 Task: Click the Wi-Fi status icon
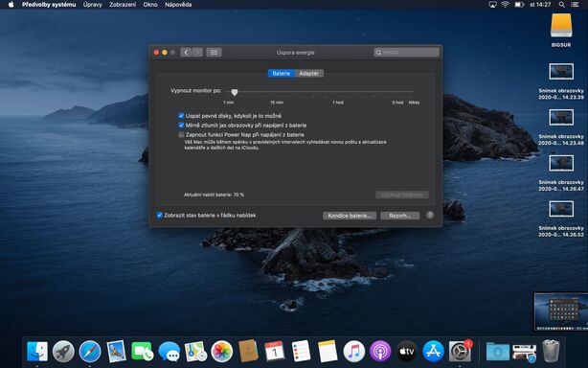[505, 5]
